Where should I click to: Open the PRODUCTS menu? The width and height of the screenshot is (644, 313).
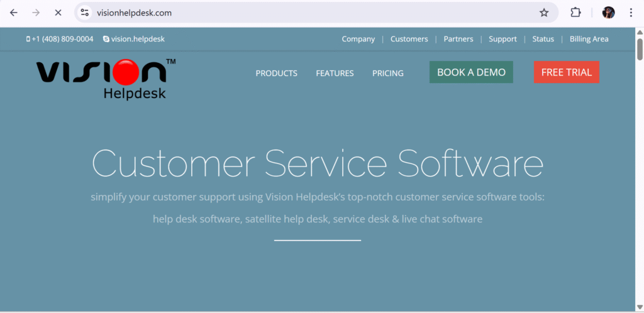click(277, 73)
